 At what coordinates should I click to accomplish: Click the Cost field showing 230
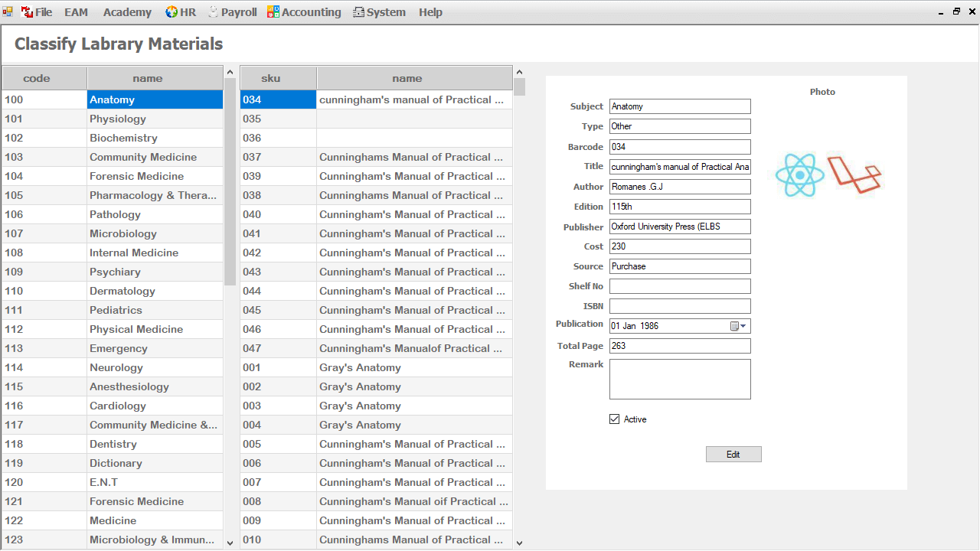[x=680, y=246]
